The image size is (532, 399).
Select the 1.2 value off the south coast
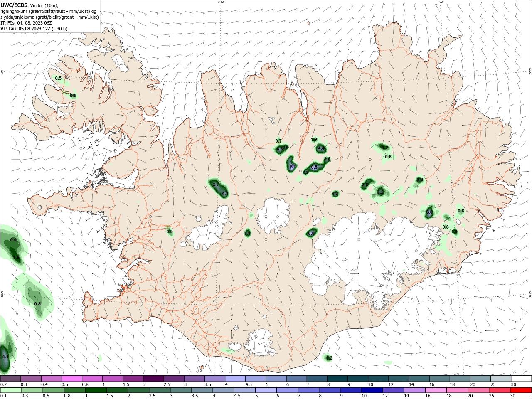tap(329, 358)
